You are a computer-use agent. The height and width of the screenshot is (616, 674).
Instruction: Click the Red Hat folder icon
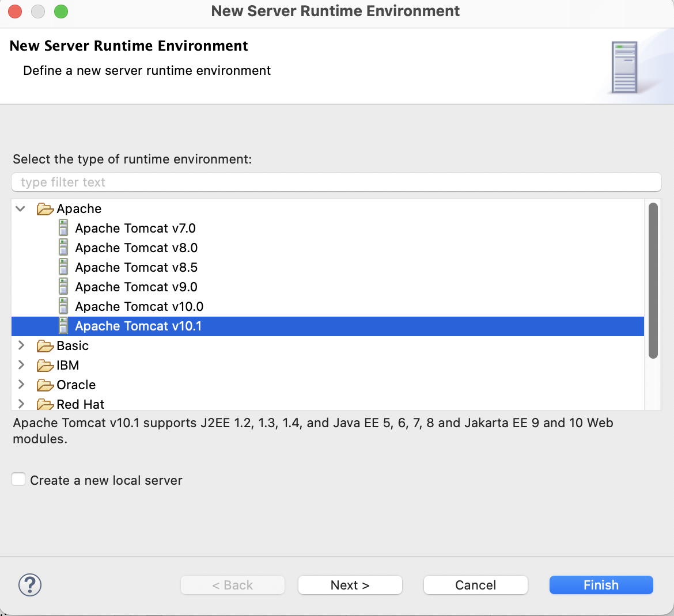(45, 404)
